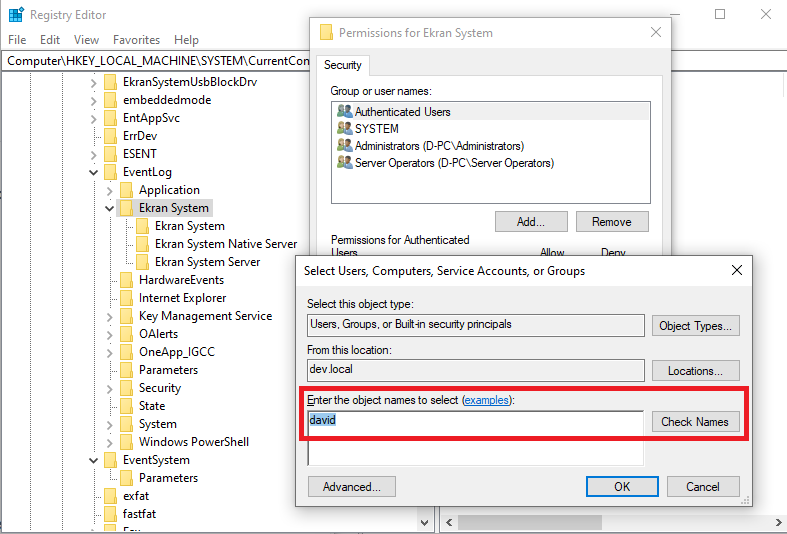The height and width of the screenshot is (534, 787).
Task: Open the Favorites menu
Action: point(136,40)
